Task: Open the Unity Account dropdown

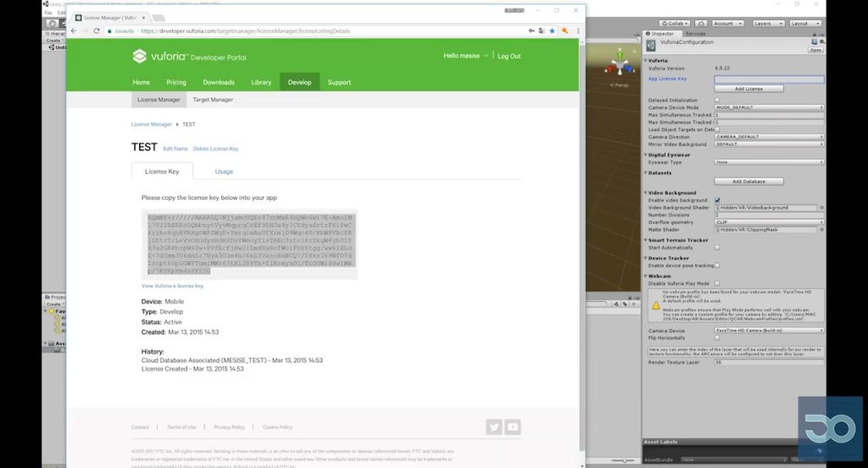Action: pos(727,23)
